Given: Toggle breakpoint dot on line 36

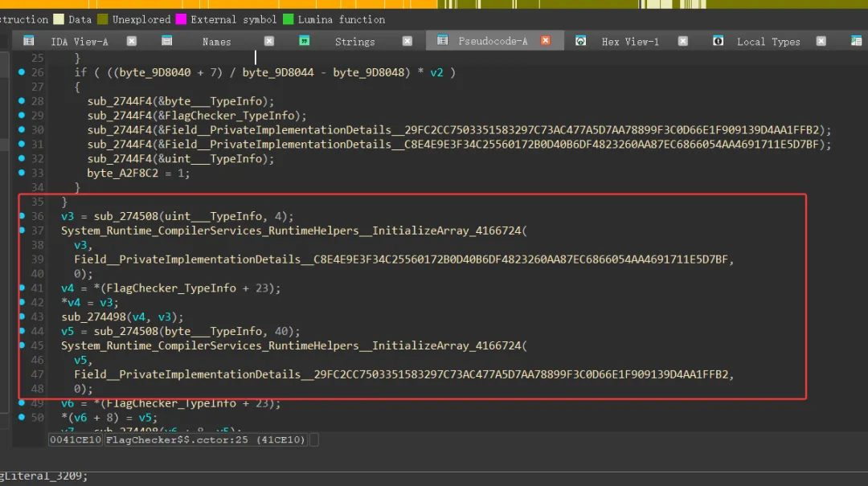Looking at the screenshot, I should tap(22, 216).
